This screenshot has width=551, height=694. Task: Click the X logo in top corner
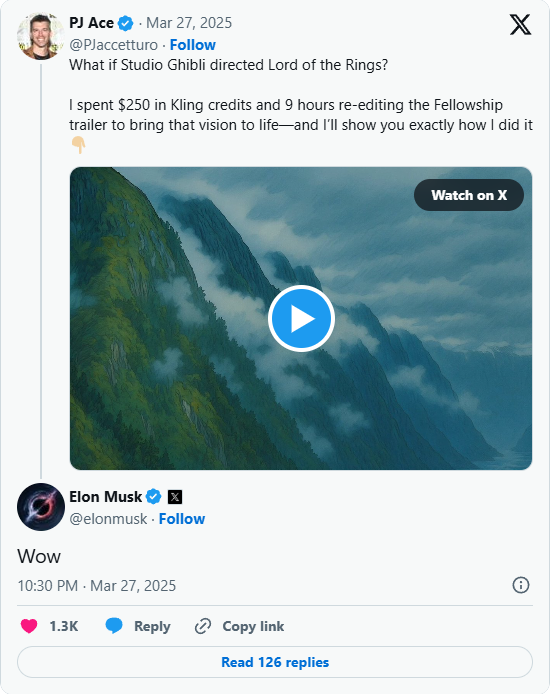tap(520, 24)
